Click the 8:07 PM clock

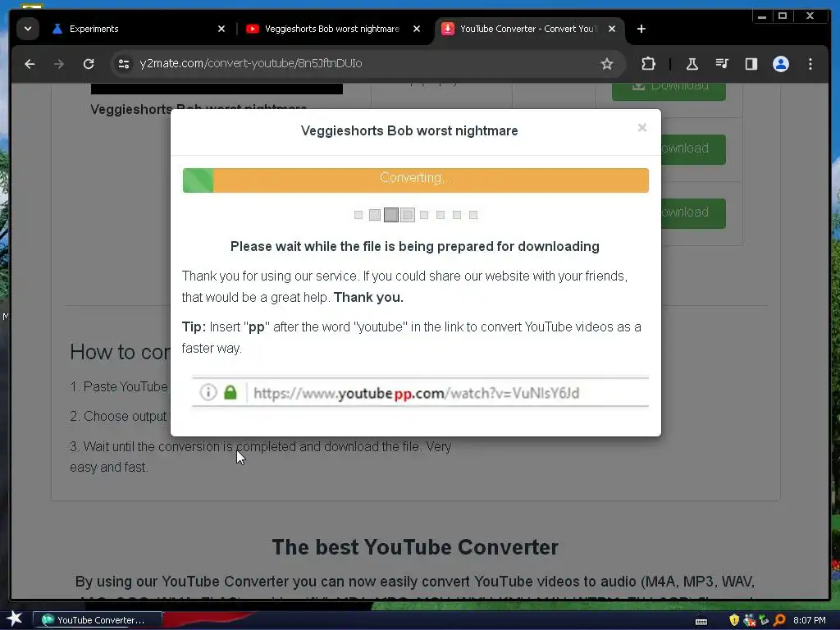810,620
